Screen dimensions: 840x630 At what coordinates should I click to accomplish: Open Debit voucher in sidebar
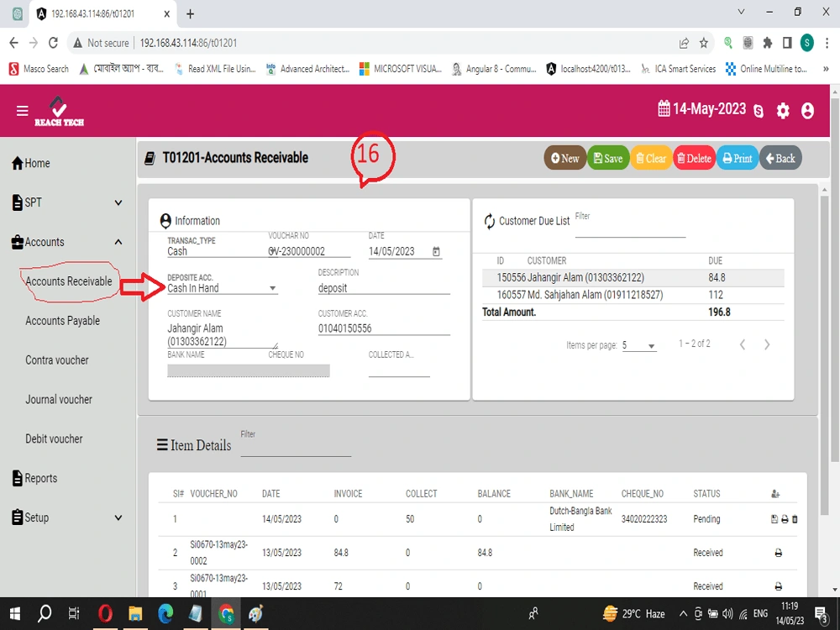(54, 439)
